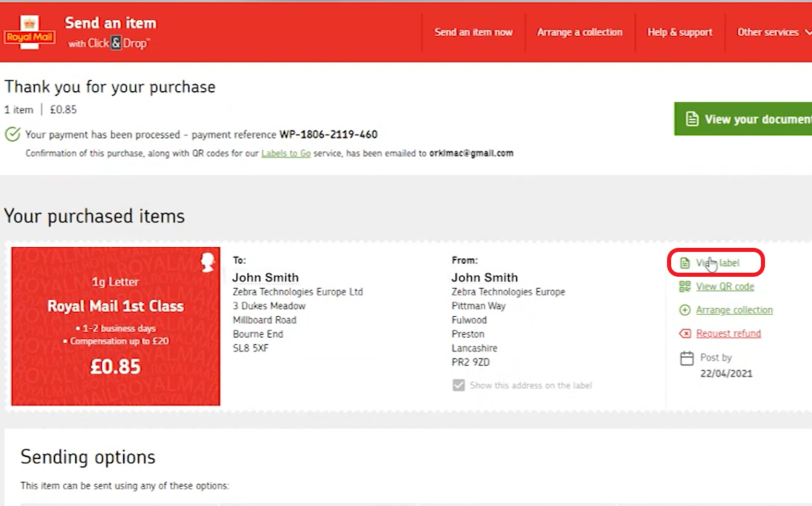Expand the Other services dropdown
812x506 pixels.
(x=772, y=32)
